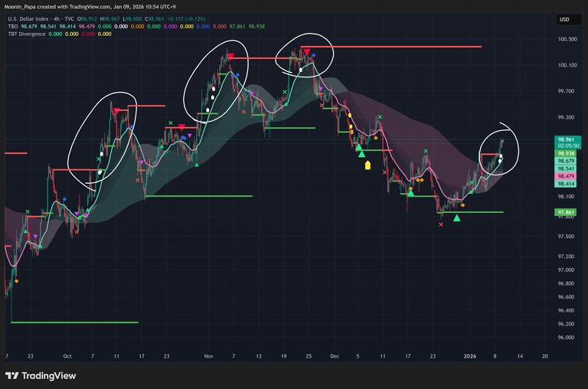Click the orange diamond marker near 96.600 at far left

click(x=16, y=281)
